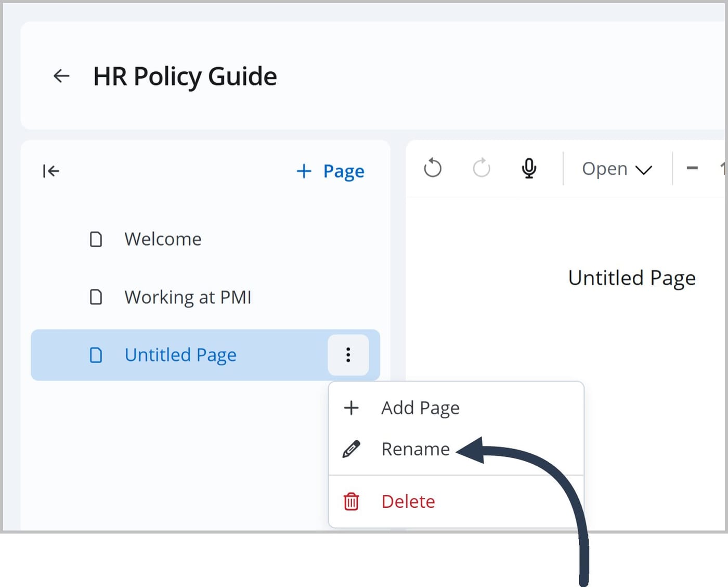Image resolution: width=728 pixels, height=587 pixels.
Task: Click the redo icon in toolbar
Action: [x=482, y=168]
